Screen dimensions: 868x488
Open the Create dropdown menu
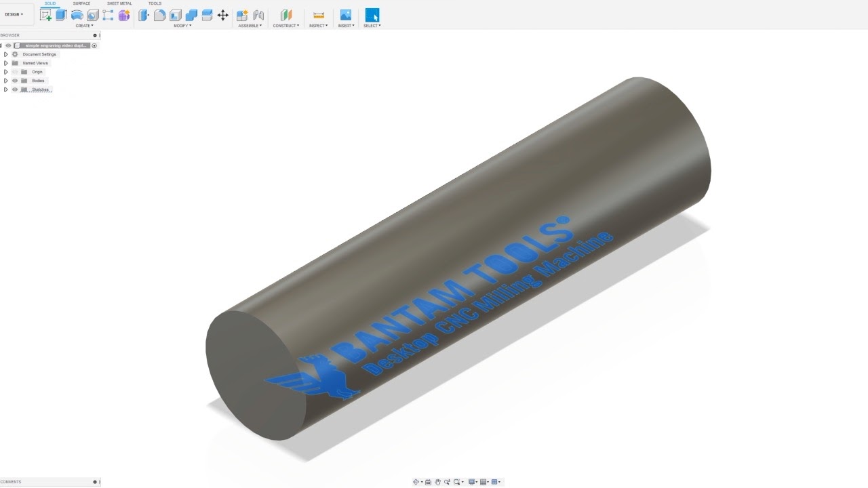84,26
